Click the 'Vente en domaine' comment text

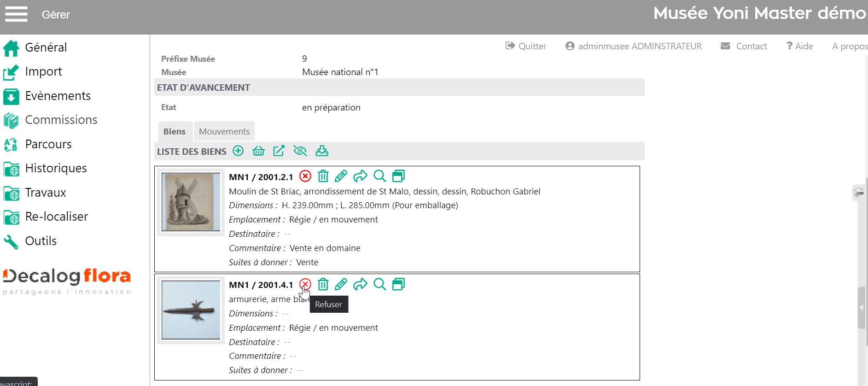pyautogui.click(x=325, y=248)
